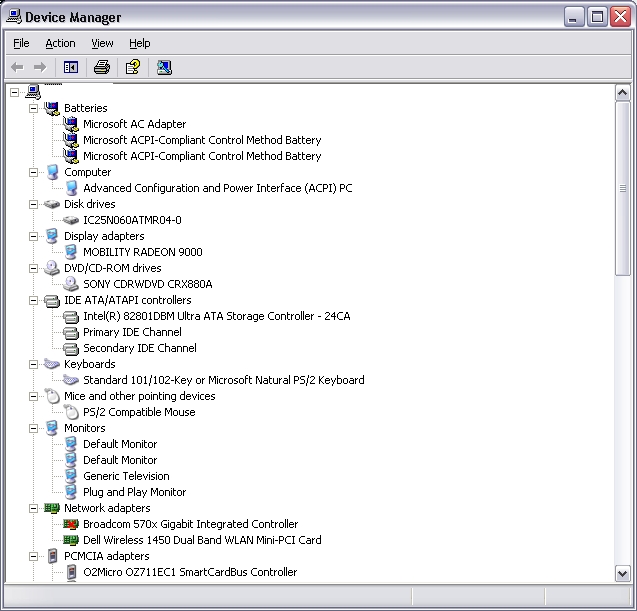Select the root computer node icon
This screenshot has height=611, width=637.
pyautogui.click(x=33, y=92)
